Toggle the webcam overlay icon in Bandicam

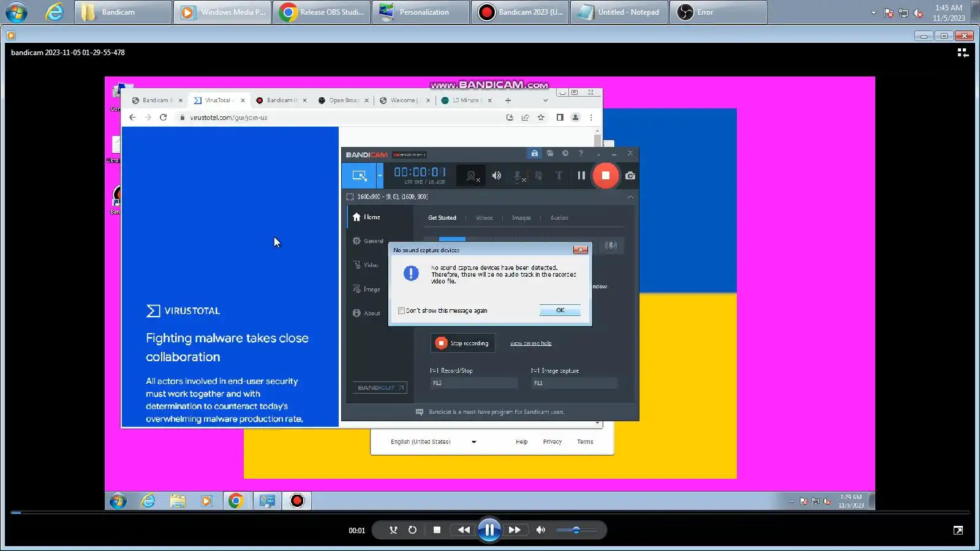[472, 176]
